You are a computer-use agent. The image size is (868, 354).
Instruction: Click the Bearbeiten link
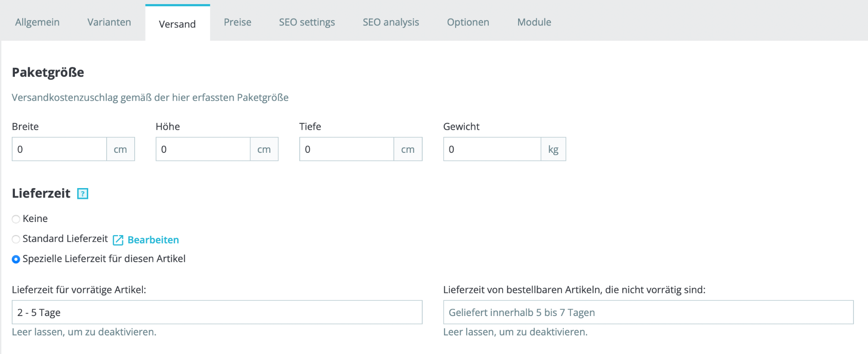pyautogui.click(x=153, y=240)
